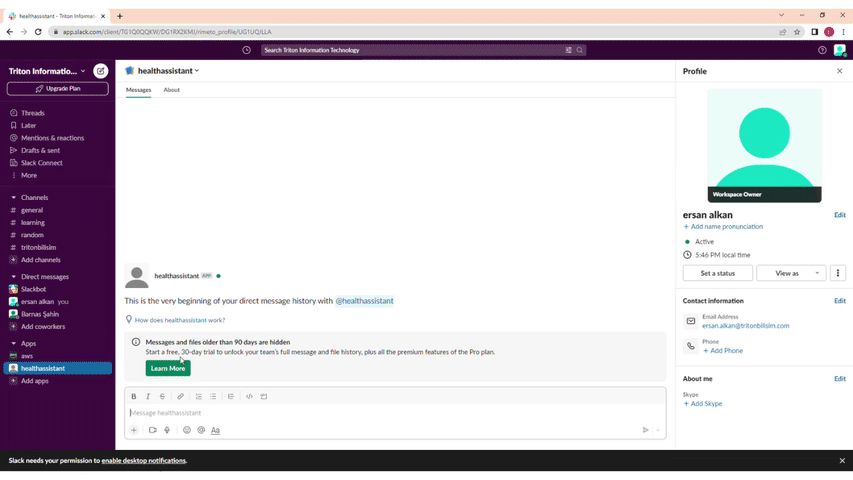This screenshot has width=853, height=480.
Task: Click Upgrade Plan button
Action: tap(58, 89)
